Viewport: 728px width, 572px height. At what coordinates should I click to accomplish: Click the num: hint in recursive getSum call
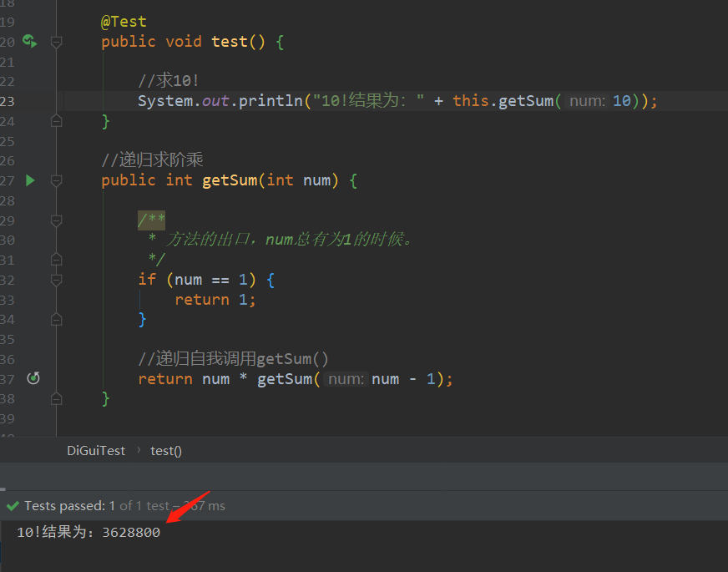[x=346, y=379]
